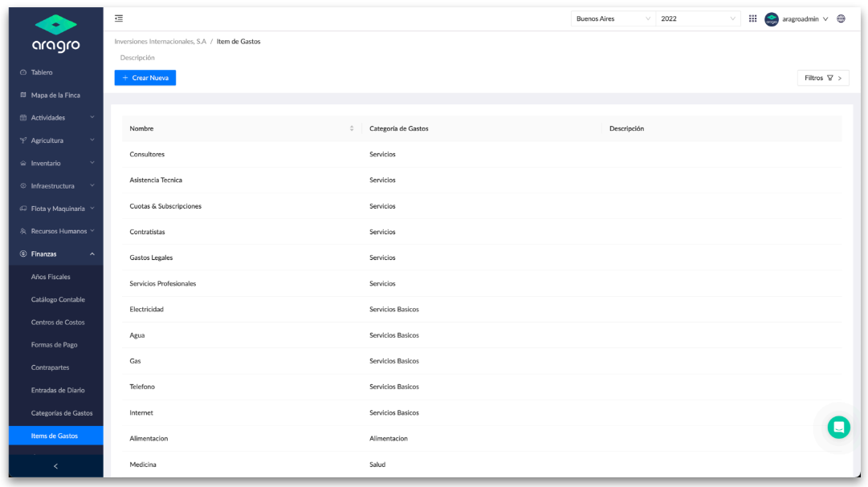Go to Inversiones Internacionales breadcrumb link

160,42
